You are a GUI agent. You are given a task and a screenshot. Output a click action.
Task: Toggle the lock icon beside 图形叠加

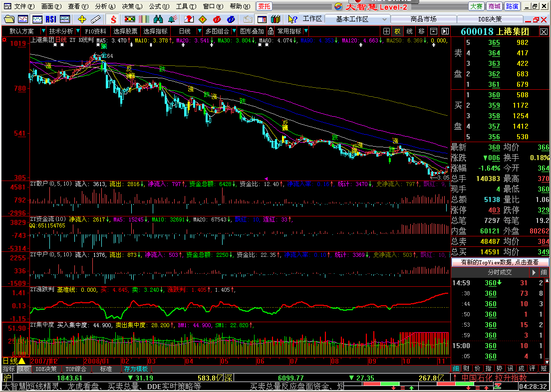(x=270, y=31)
